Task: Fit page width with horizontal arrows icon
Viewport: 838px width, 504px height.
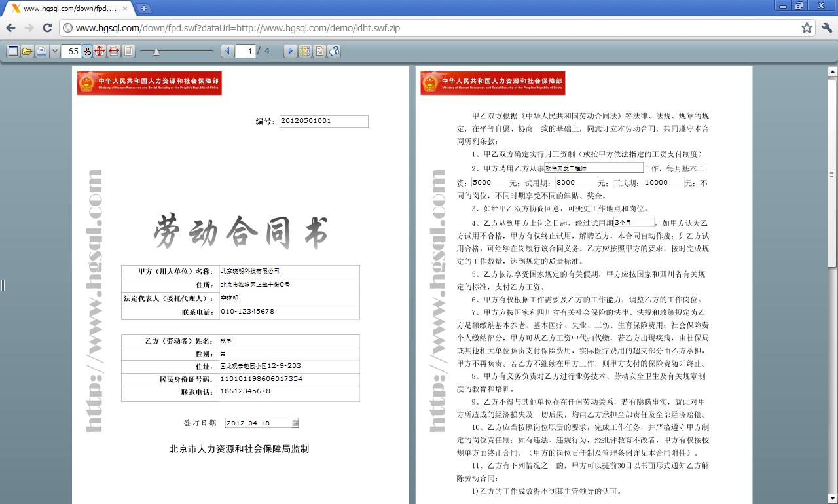Action: click(114, 51)
